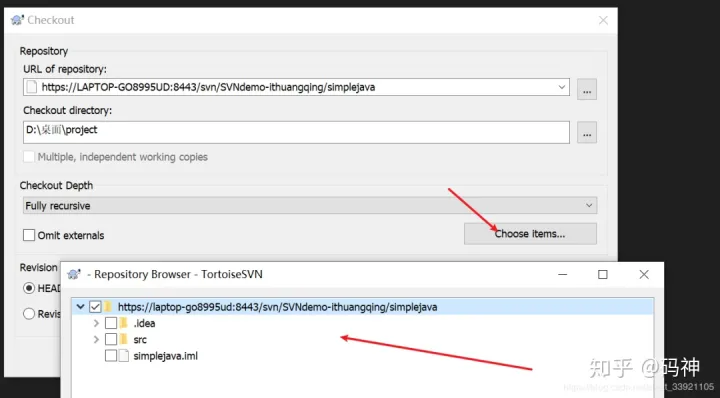This screenshot has width=720, height=398.
Task: Browse repository URL with the ellipsis button
Action: point(587,89)
